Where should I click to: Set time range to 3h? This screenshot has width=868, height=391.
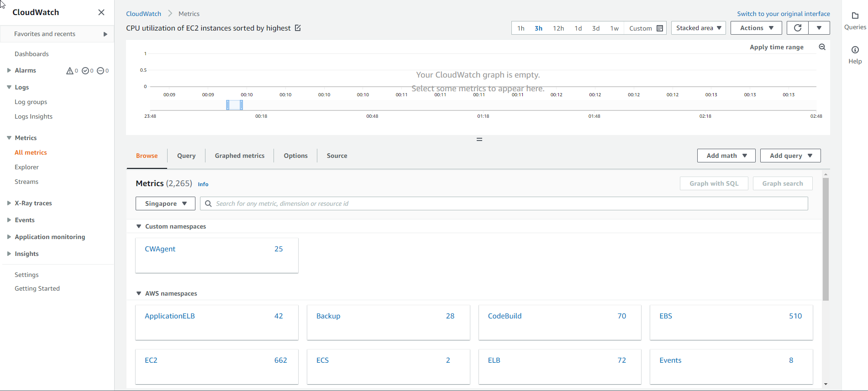coord(538,28)
